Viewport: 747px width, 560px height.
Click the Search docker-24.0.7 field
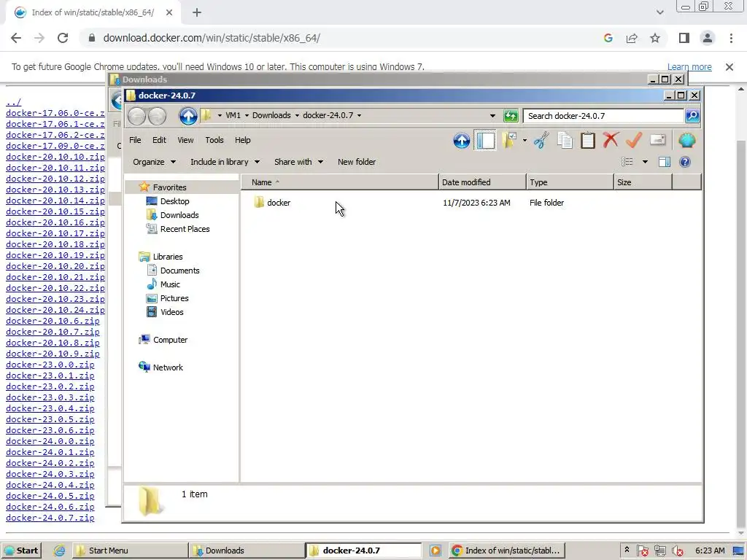point(603,116)
